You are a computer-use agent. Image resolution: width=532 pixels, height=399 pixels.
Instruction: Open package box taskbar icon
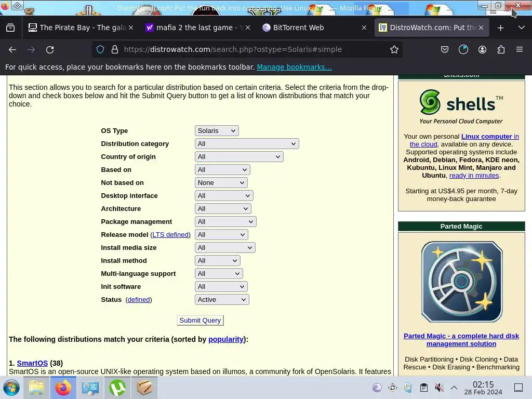tap(144, 388)
